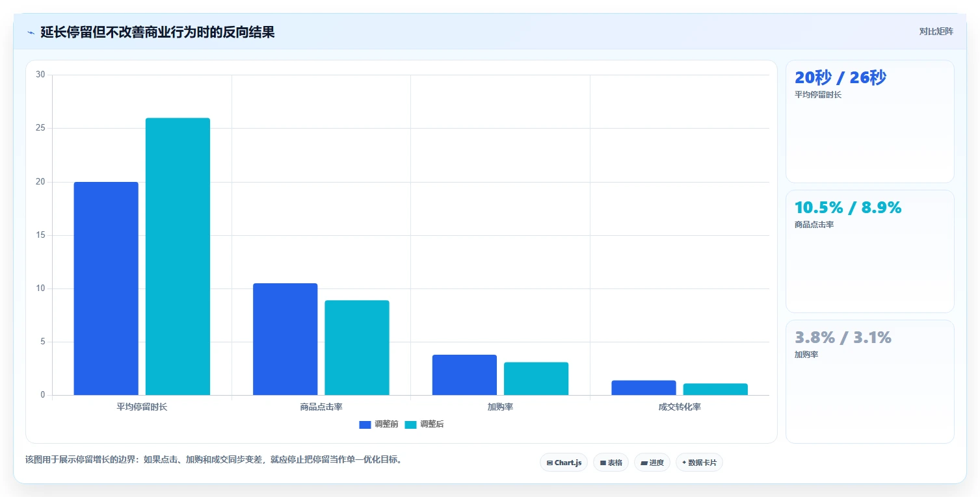Click the cyan 加购率 bar
The image size is (980, 497).
coord(536,379)
